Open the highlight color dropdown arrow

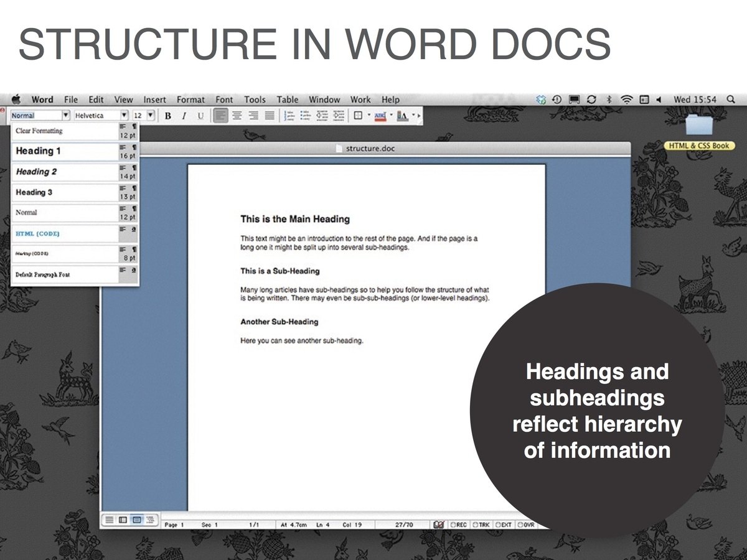click(391, 115)
